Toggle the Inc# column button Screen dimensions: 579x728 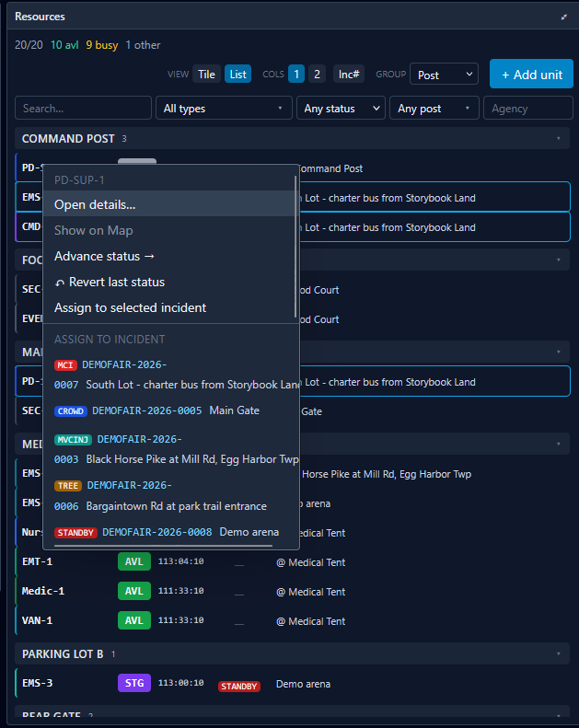pos(349,75)
